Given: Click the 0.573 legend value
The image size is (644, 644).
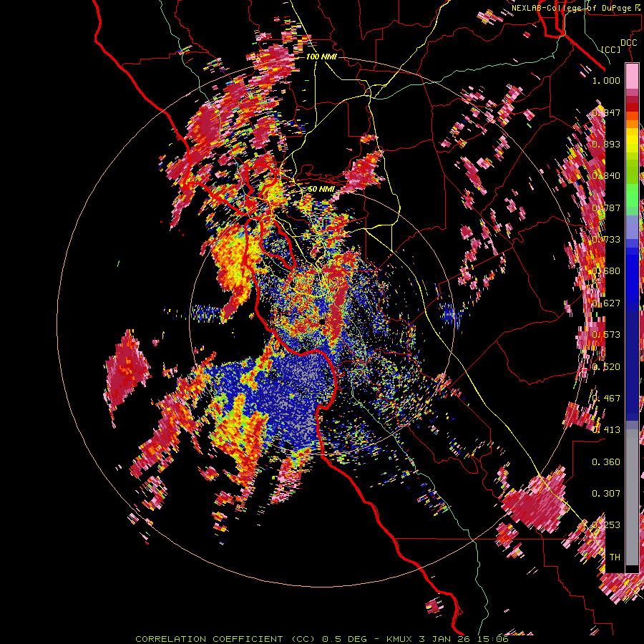Looking at the screenshot, I should click(606, 335).
